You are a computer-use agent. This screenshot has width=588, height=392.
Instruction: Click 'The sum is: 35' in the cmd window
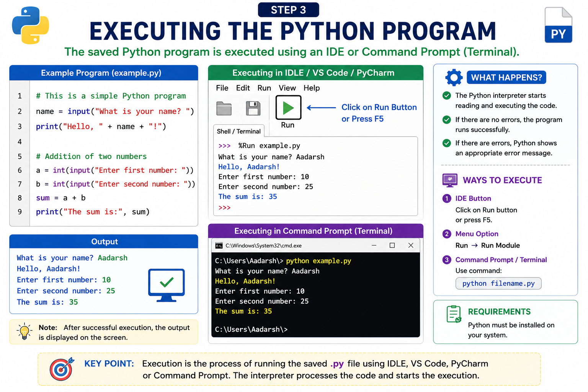tap(243, 312)
